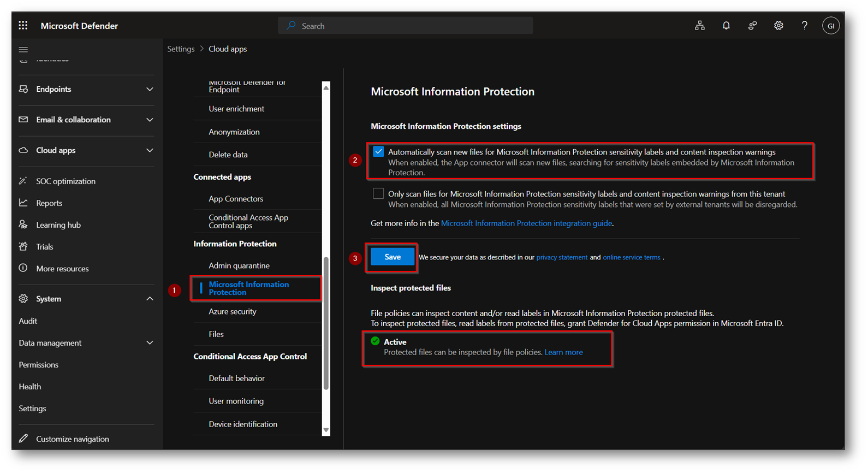Open the Microsoft Information Protection integration guide link
Screen dimensions: 868x473
point(526,223)
